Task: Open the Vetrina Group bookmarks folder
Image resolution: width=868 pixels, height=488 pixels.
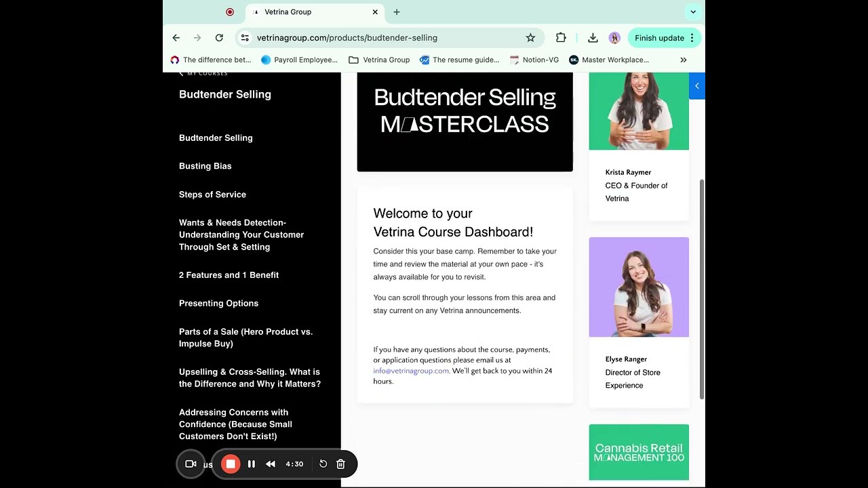Action: (x=379, y=60)
